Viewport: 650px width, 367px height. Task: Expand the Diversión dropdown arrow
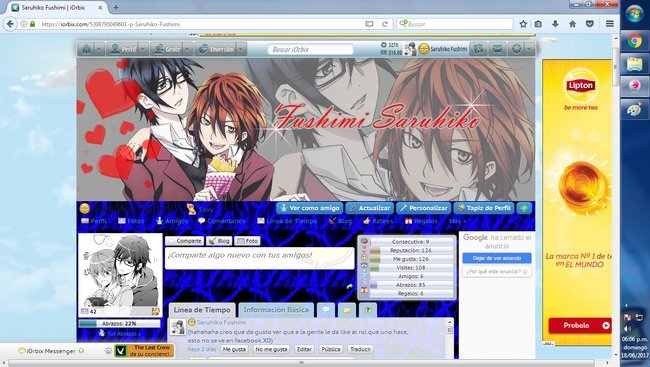click(x=242, y=49)
